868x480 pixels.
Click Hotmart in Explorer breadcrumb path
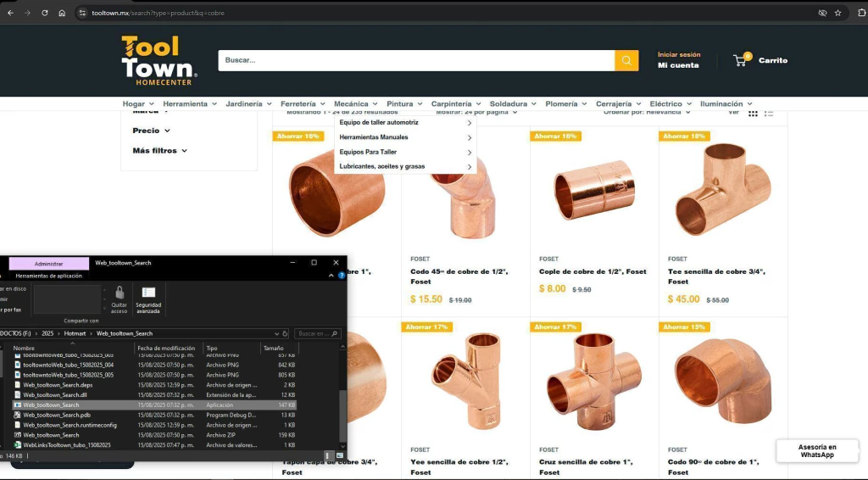[75, 333]
